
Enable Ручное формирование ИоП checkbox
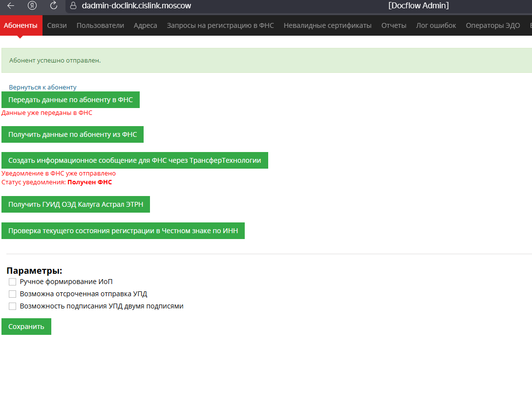click(13, 282)
